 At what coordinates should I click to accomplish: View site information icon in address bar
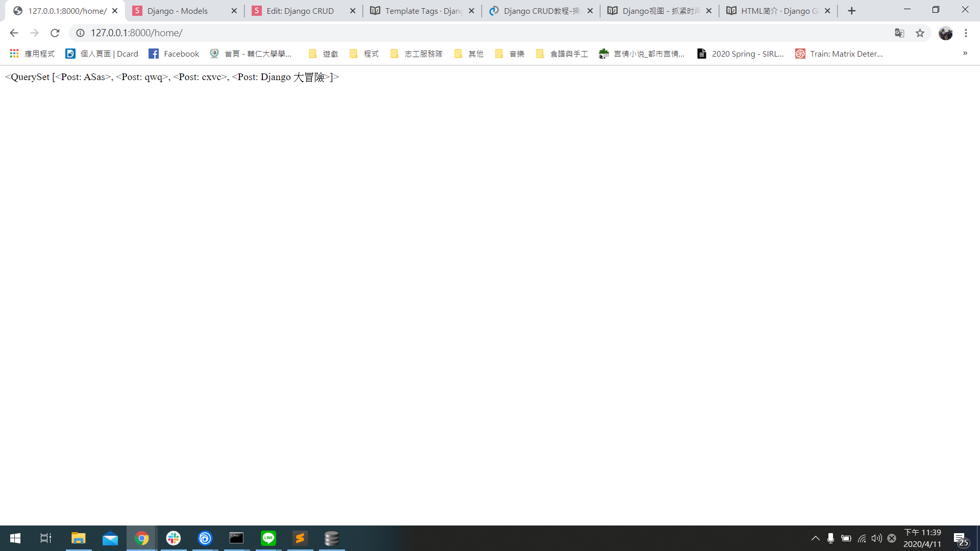pyautogui.click(x=80, y=33)
